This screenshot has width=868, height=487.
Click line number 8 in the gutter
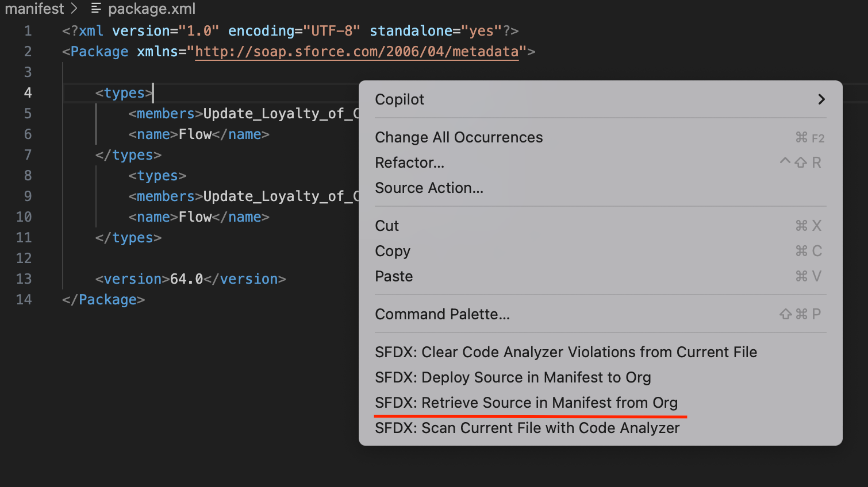28,176
